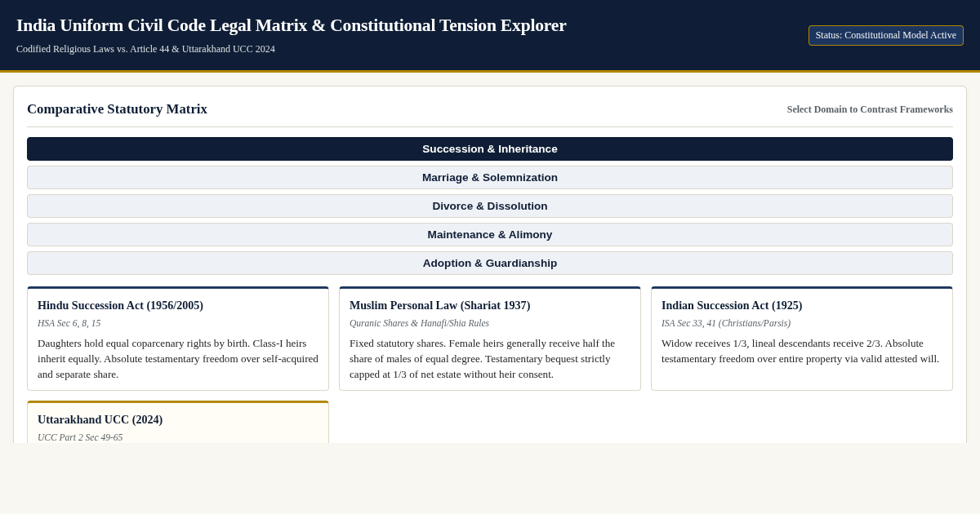Viewport: 980px width, 514px height.
Task: Click the Hindu Succession Act (1956/2005) card title
Action: click(x=120, y=306)
